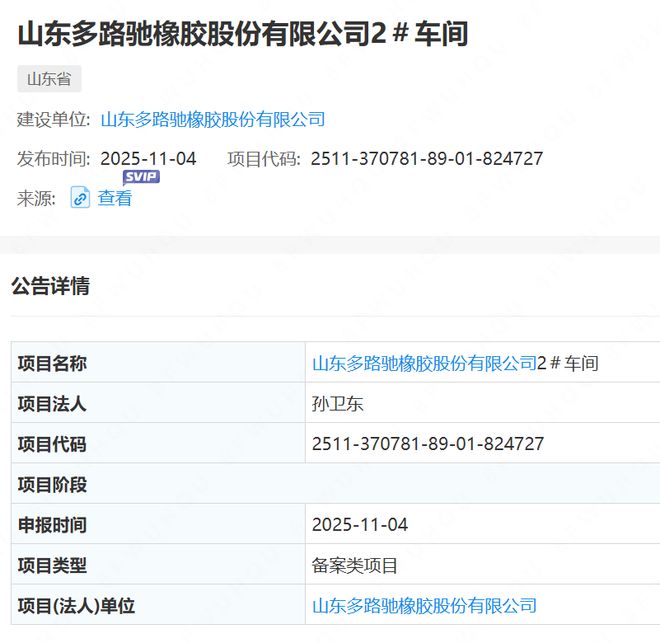
Task: Click the 山东省 region tag
Action: [x=49, y=79]
